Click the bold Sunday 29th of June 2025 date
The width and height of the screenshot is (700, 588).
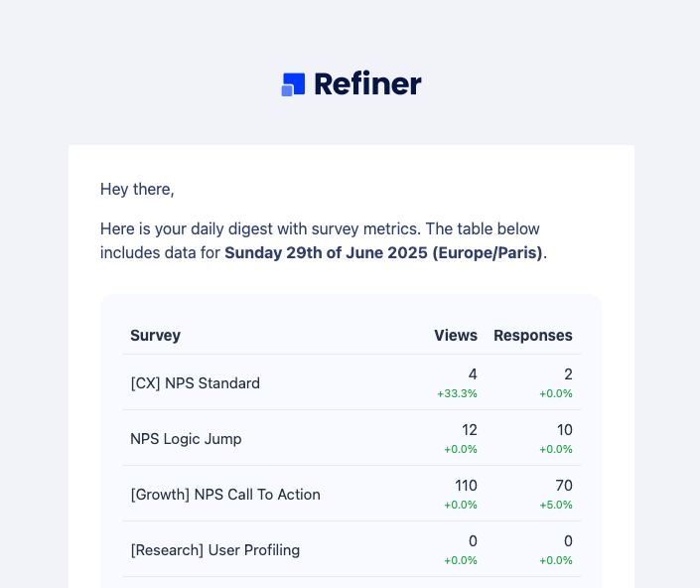[x=326, y=252]
